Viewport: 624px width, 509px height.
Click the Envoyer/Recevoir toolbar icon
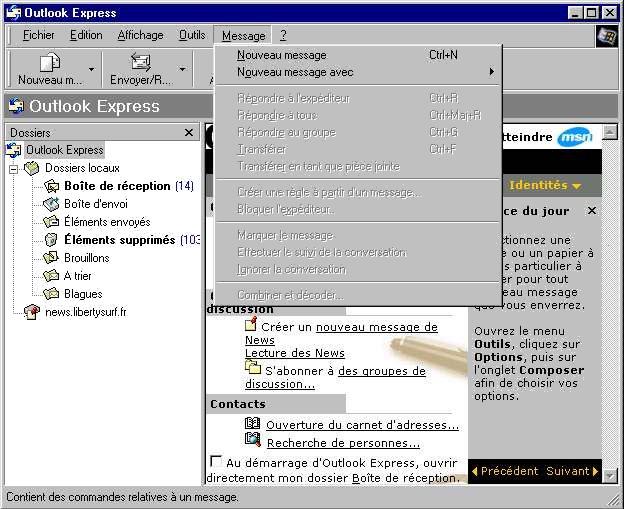coord(141,62)
